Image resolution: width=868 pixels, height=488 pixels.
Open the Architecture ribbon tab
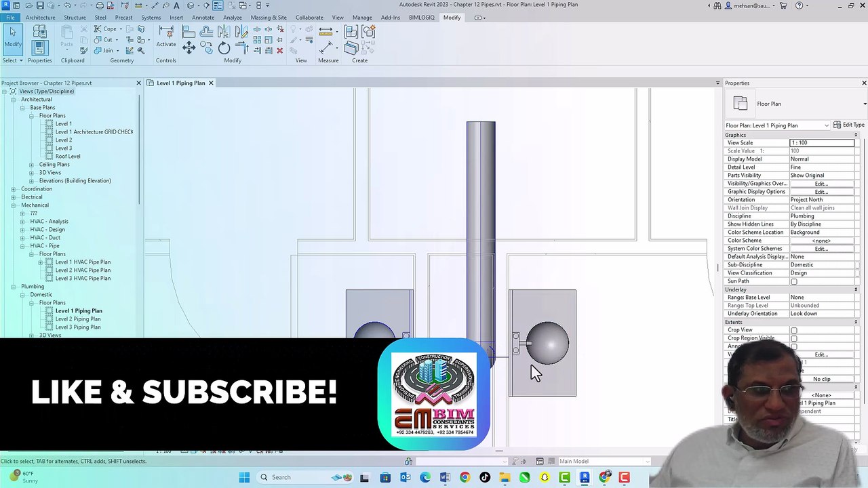pos(41,18)
